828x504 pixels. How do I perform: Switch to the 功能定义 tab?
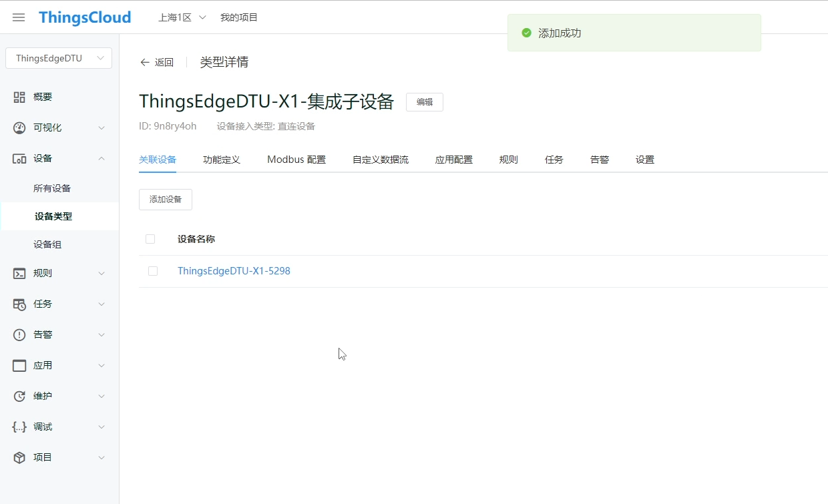(x=222, y=160)
